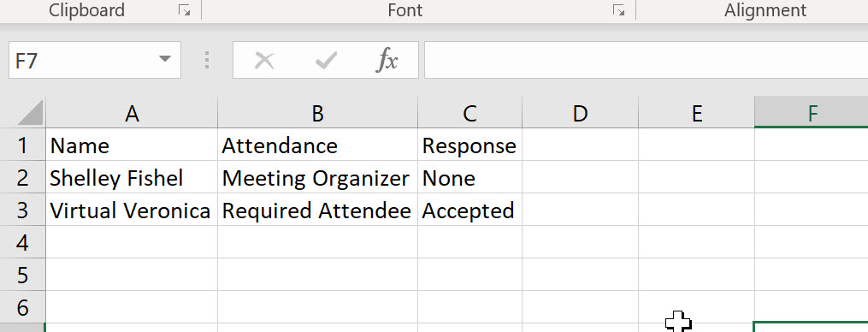Click the Enter checkmark icon in formula bar

326,61
